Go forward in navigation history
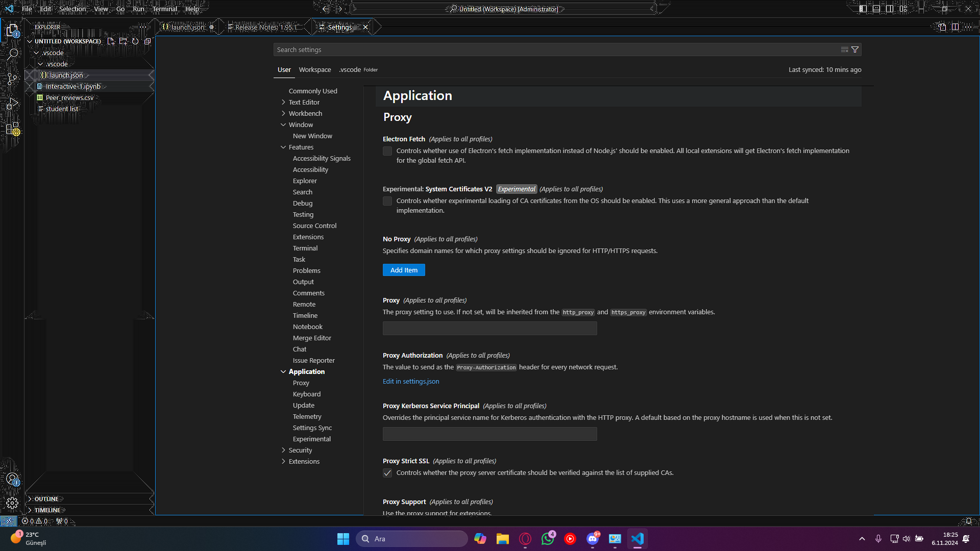This screenshot has width=980, height=551. pos(339,9)
